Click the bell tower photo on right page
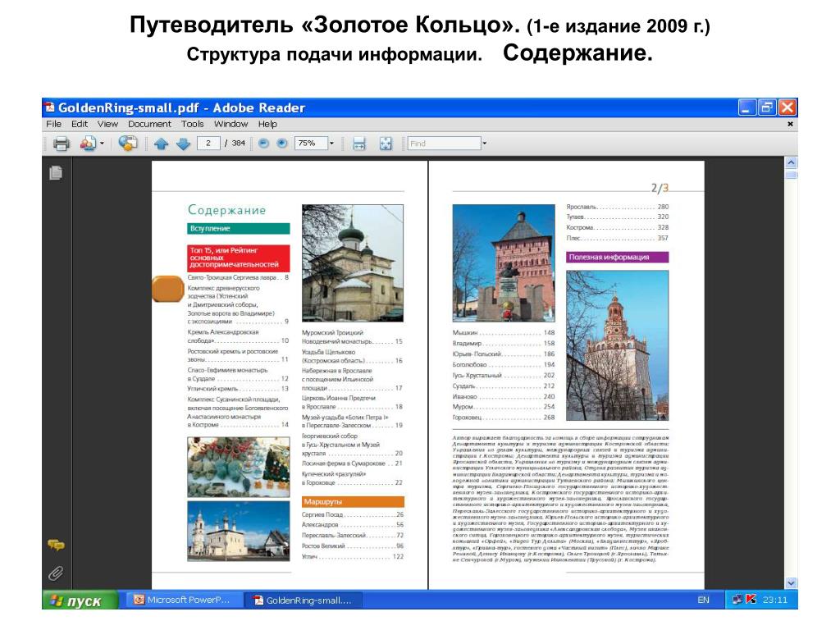 [617, 345]
